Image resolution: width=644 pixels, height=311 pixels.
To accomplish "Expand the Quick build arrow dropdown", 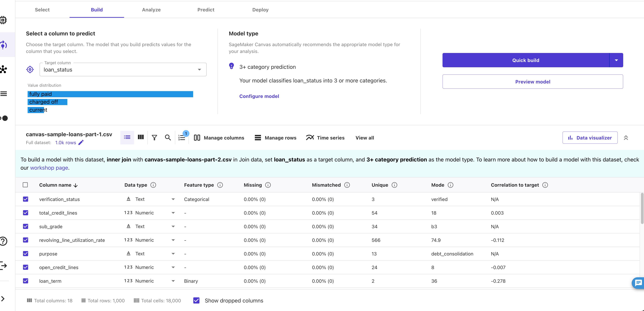I will [616, 60].
